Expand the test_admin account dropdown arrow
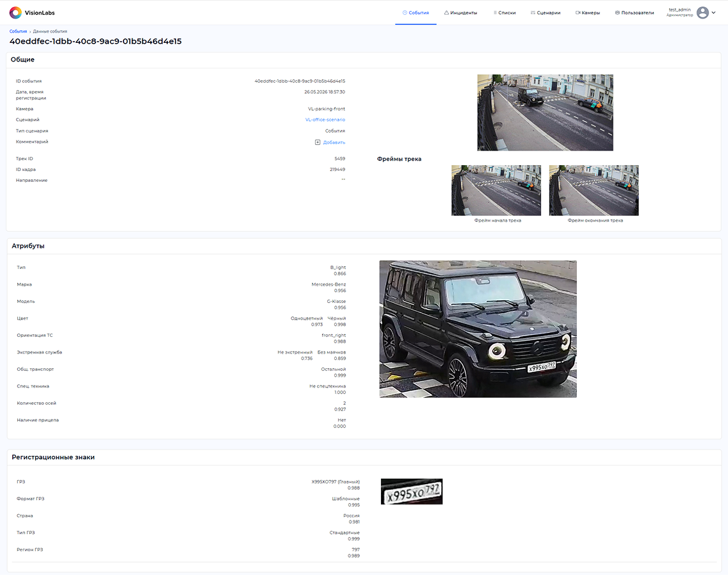 pos(714,13)
